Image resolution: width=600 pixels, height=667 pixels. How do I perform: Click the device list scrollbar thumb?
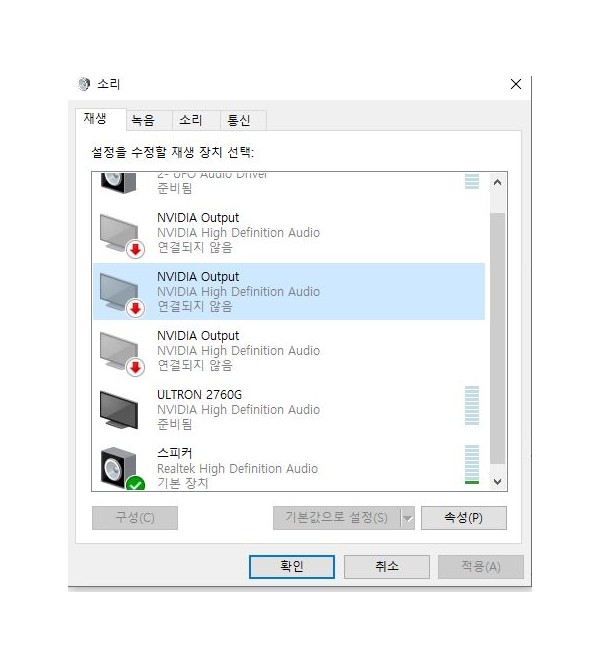click(497, 339)
